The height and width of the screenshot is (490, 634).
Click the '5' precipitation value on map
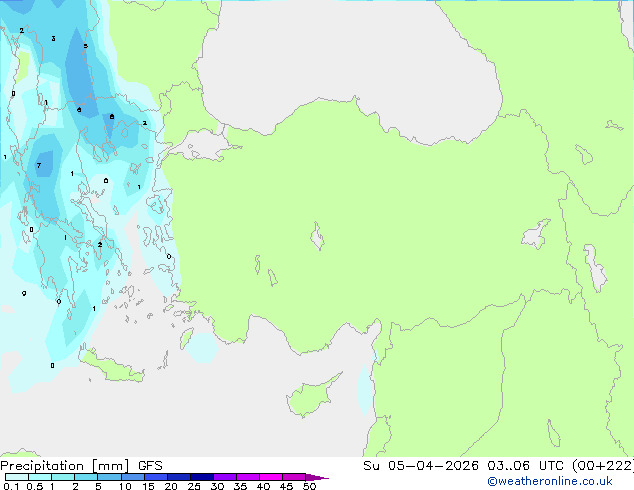(x=85, y=46)
